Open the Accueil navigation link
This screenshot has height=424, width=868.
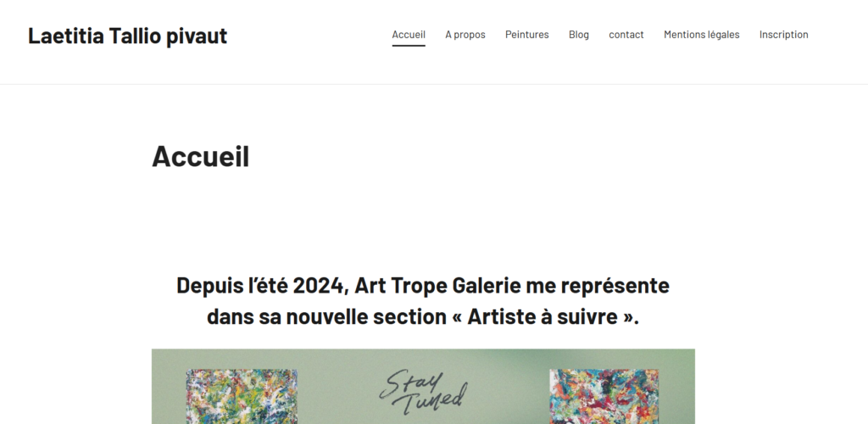409,35
